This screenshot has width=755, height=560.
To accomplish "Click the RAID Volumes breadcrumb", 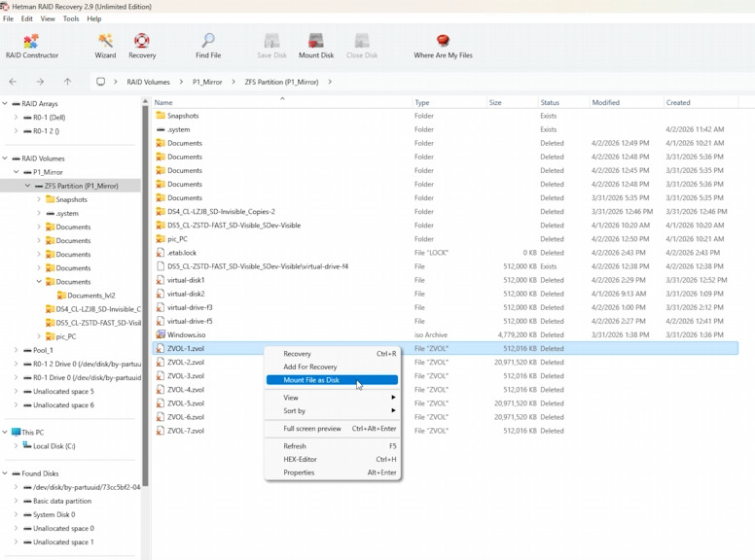I will click(148, 82).
